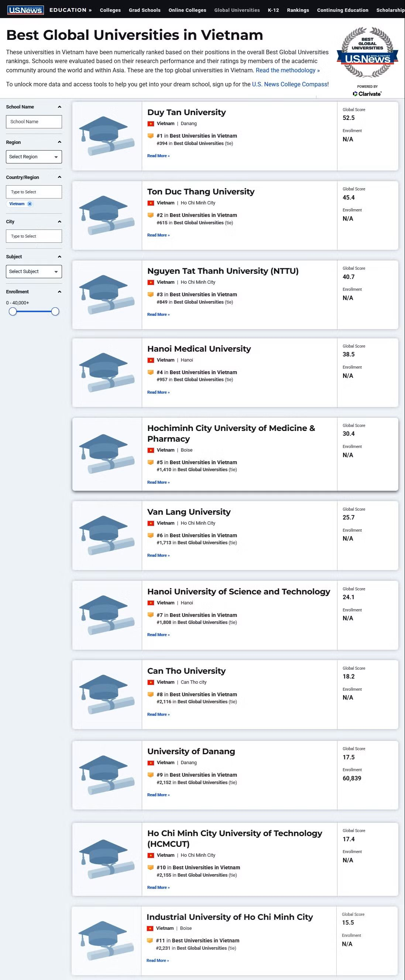Collapse the Enrollment filter section
Screen dimensions: 405x980
point(59,292)
